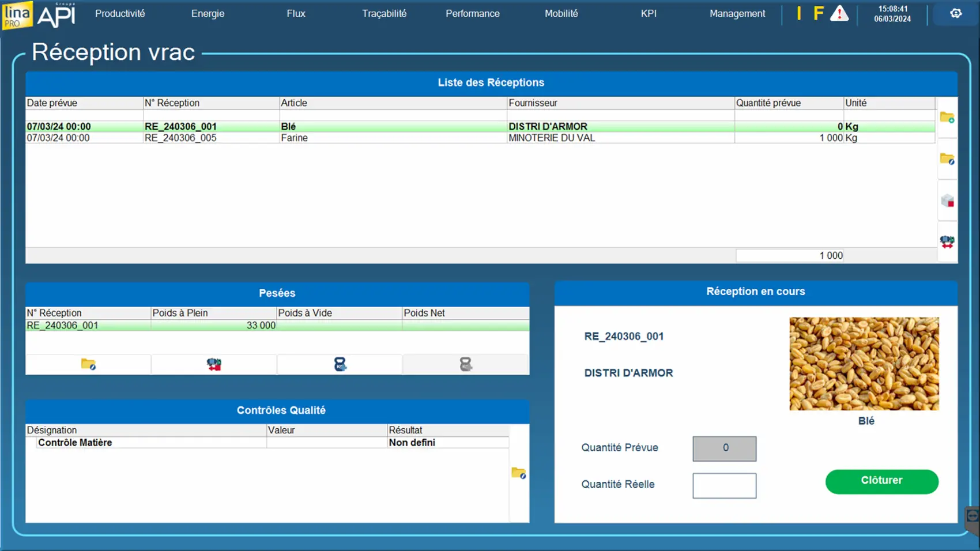The height and width of the screenshot is (551, 980).
Task: Click the edit-reception folder icon beside the list
Action: point(947,159)
